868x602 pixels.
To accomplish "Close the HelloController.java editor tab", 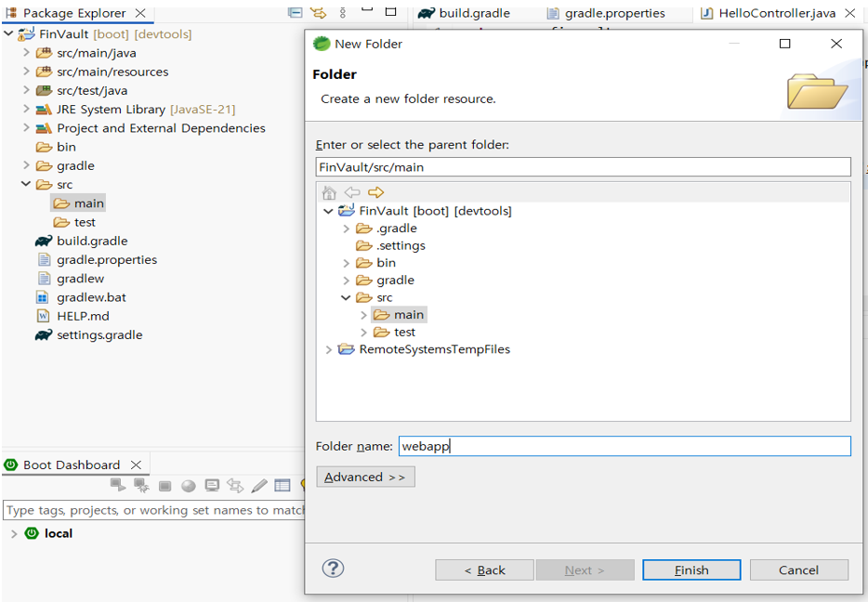I will 850,13.
